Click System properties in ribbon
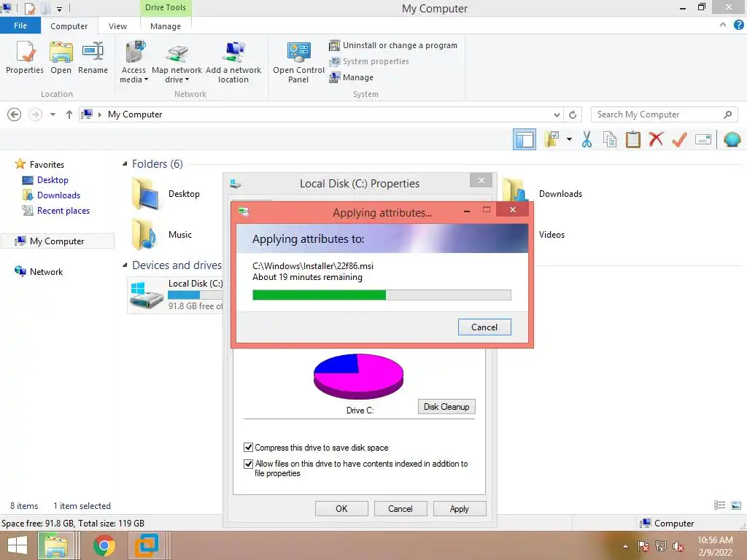The height and width of the screenshot is (560, 747). click(x=368, y=61)
